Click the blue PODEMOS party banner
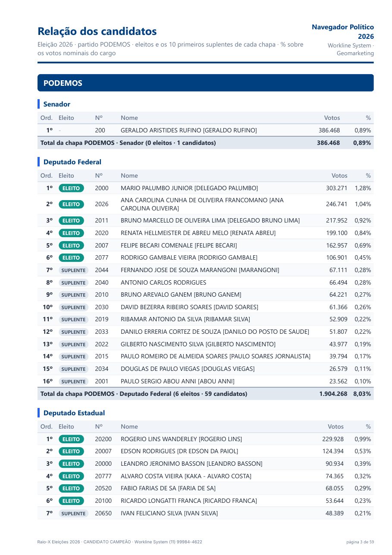This screenshot has width=392, height=555. click(205, 83)
